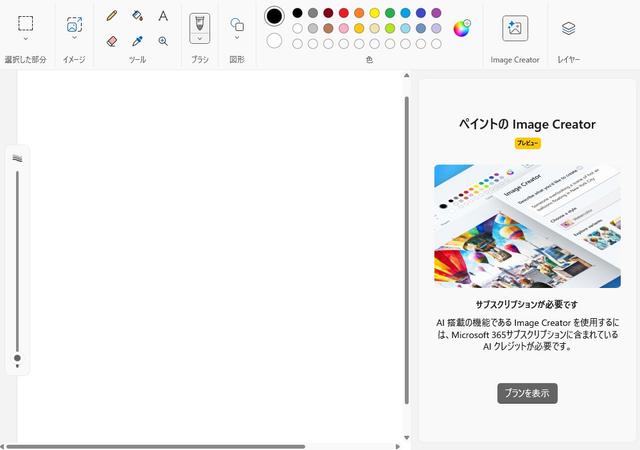640x450 pixels.
Task: Pick the brown palette swatch
Action: point(329,29)
